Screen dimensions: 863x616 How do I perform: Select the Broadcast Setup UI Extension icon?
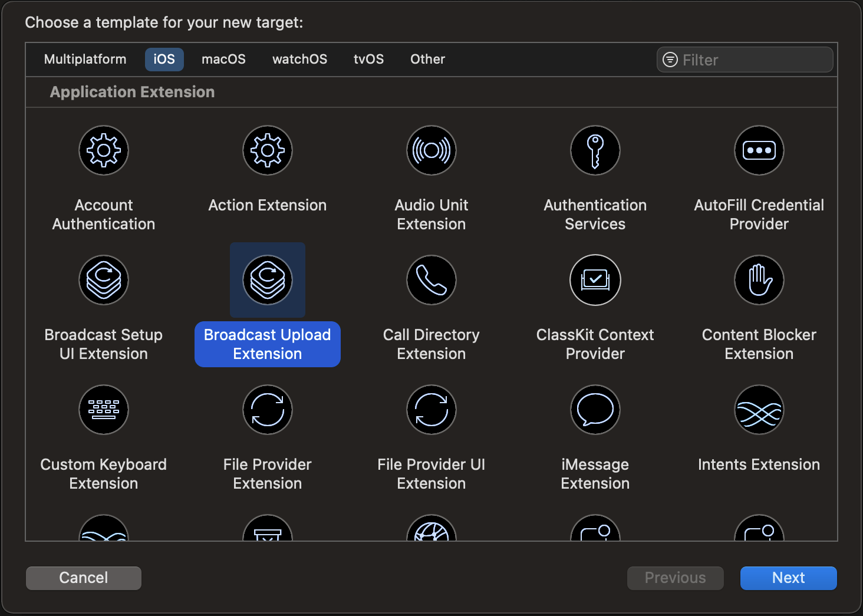pyautogui.click(x=104, y=280)
